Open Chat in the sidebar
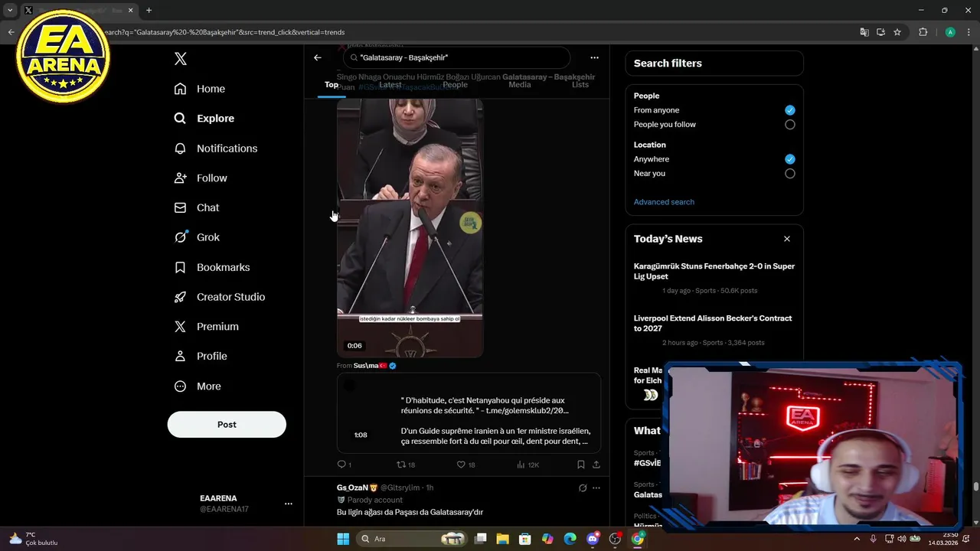This screenshot has height=551, width=980. (x=196, y=208)
